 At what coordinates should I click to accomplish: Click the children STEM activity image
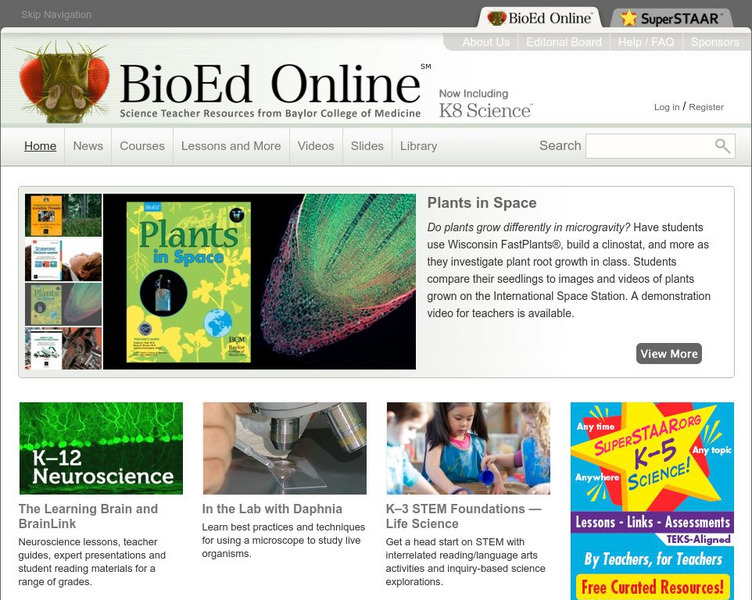(469, 448)
